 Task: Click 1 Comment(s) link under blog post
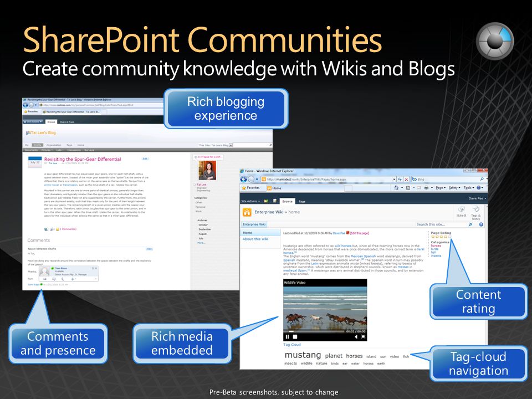click(x=68, y=229)
